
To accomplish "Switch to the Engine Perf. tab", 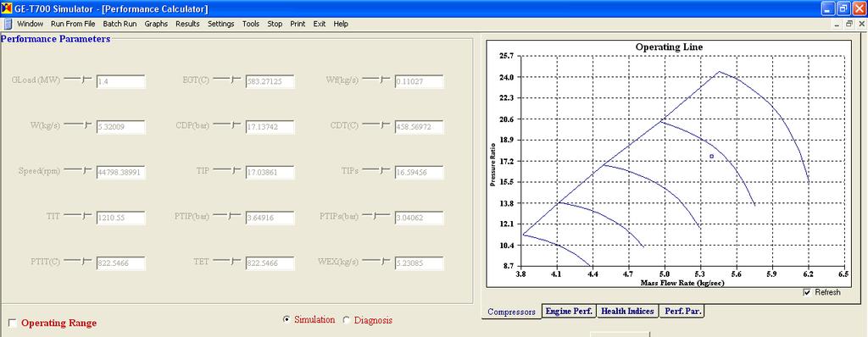I will tap(569, 311).
